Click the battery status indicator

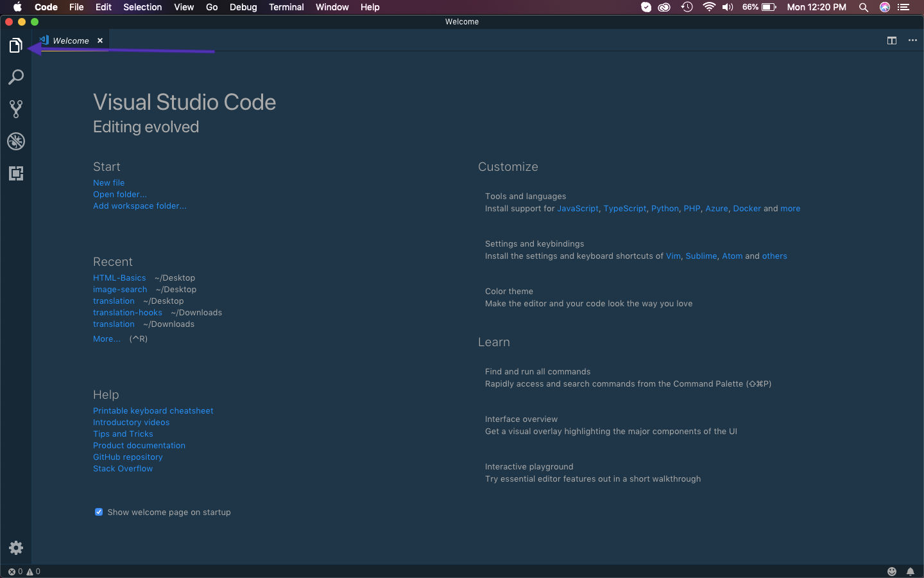tap(760, 7)
